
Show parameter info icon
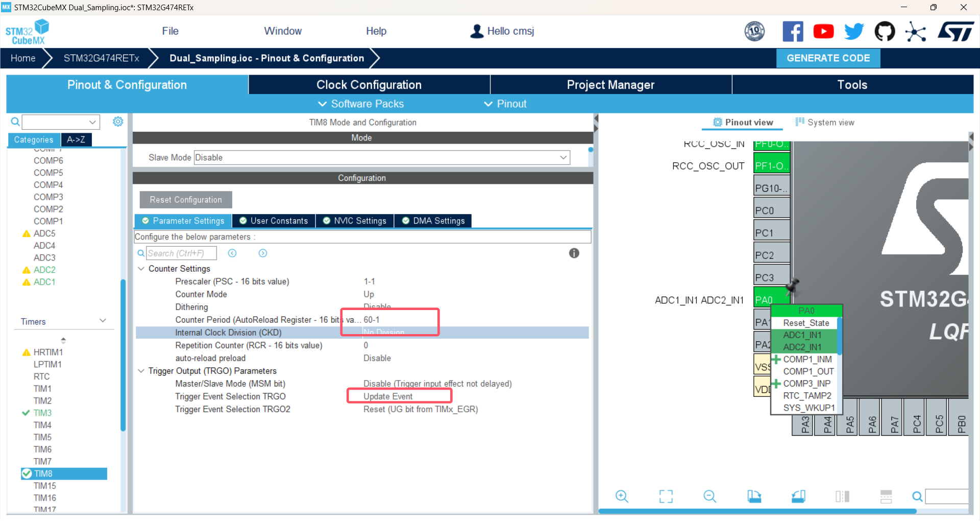click(x=574, y=253)
